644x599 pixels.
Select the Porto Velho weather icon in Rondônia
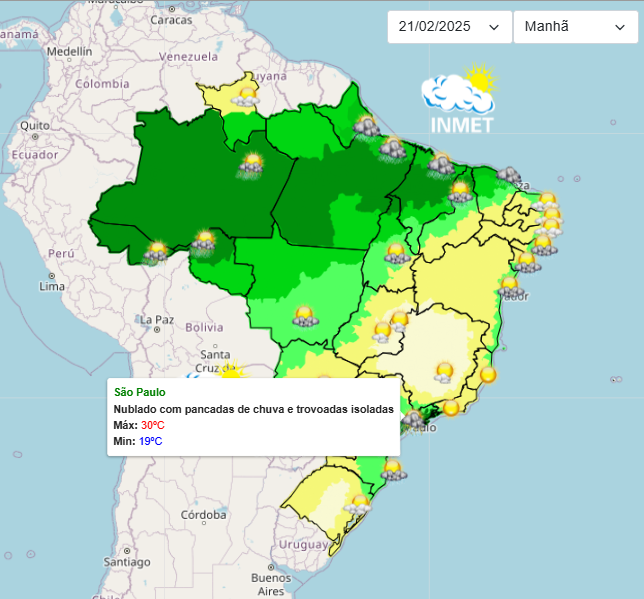click(203, 242)
